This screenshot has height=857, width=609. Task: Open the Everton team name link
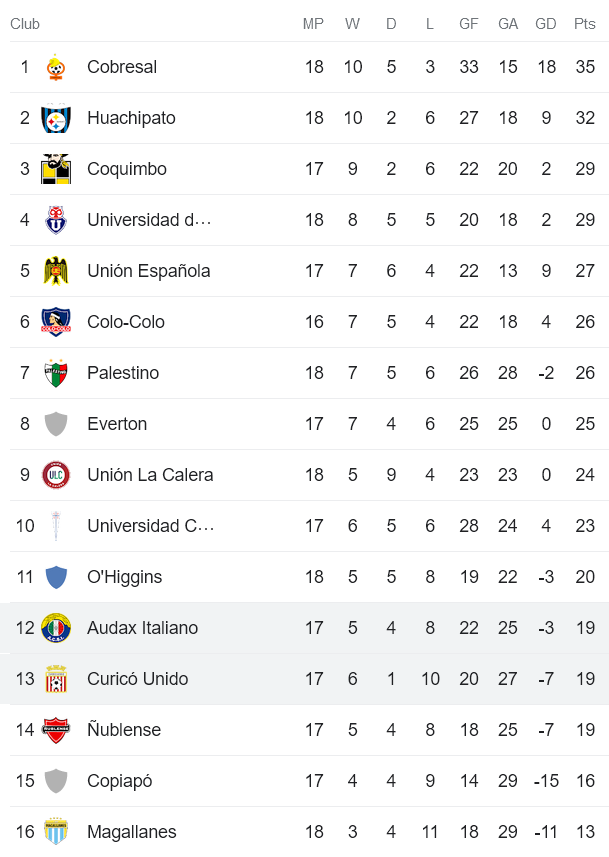pos(117,424)
